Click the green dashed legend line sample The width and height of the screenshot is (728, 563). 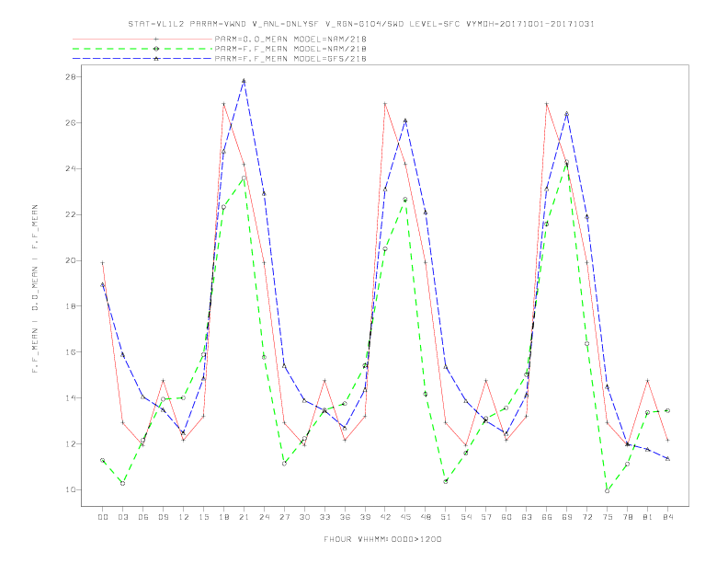[x=142, y=49]
